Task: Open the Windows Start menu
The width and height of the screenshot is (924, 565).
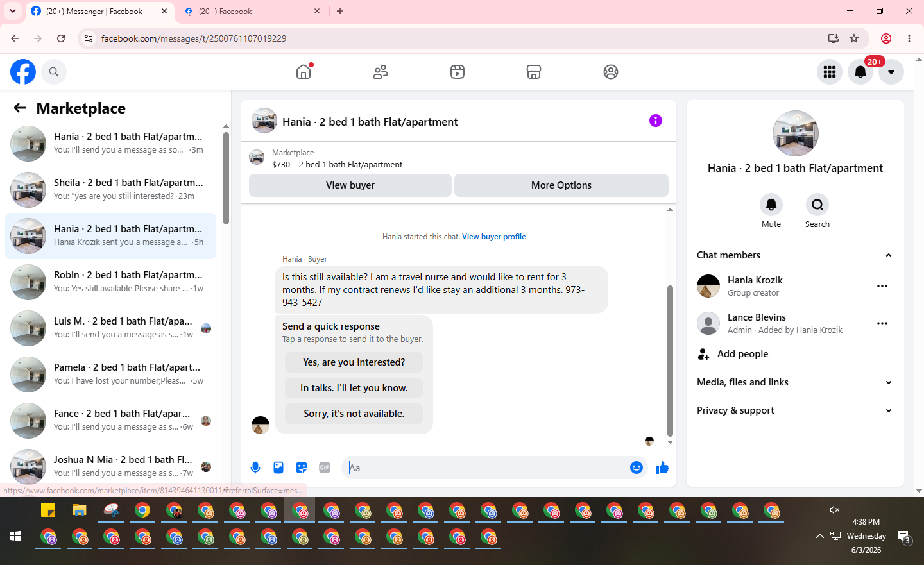Action: 15,536
